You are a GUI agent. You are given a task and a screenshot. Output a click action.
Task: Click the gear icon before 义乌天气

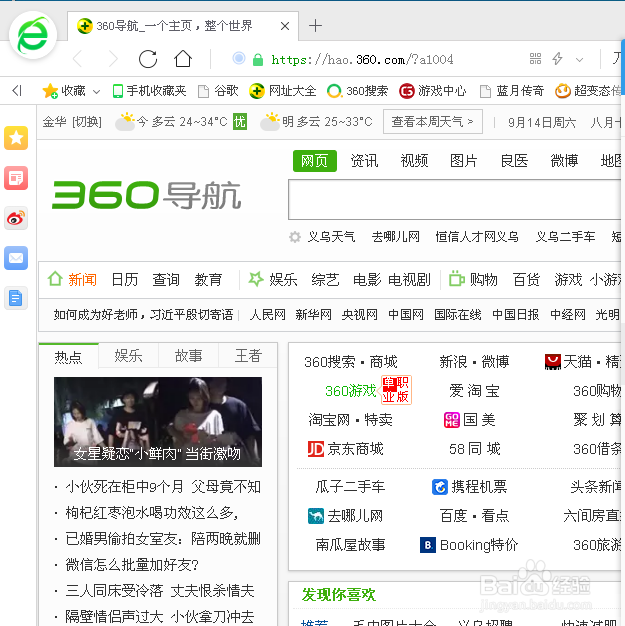pyautogui.click(x=295, y=237)
